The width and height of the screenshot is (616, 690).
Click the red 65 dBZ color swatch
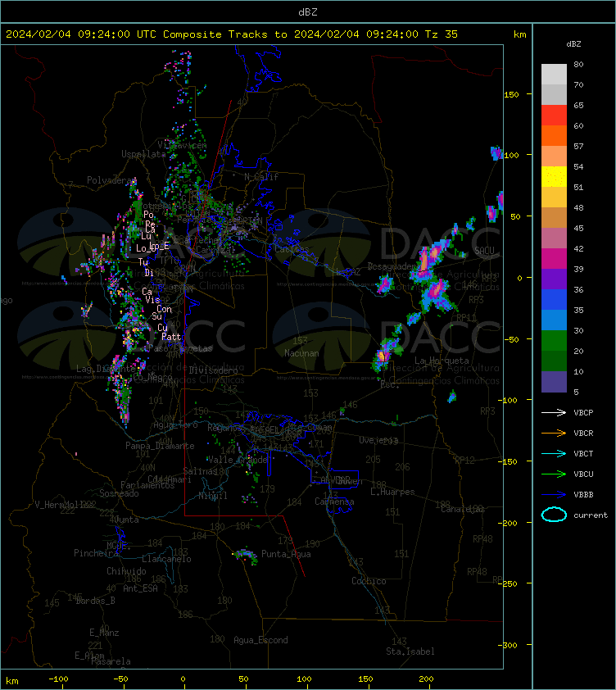tap(554, 115)
